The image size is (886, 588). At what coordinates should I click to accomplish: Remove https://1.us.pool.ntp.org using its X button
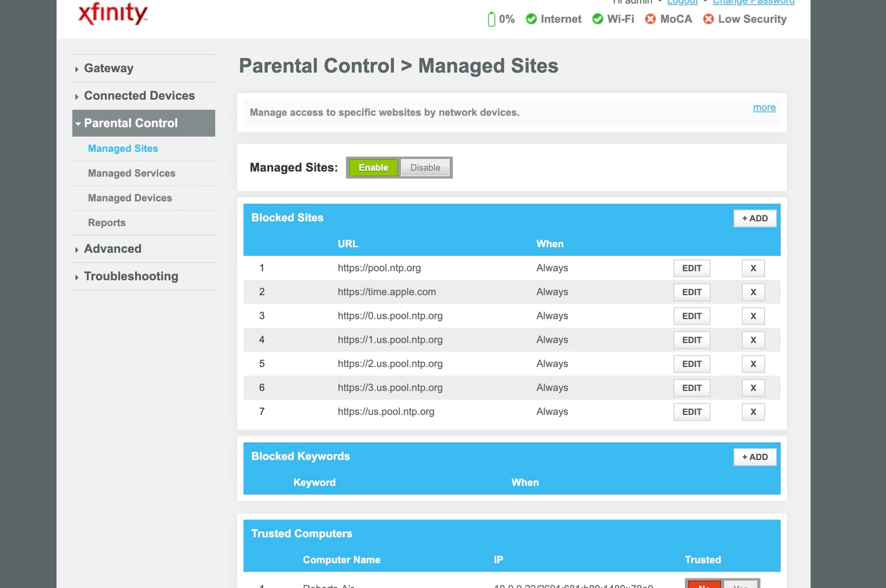click(x=753, y=340)
